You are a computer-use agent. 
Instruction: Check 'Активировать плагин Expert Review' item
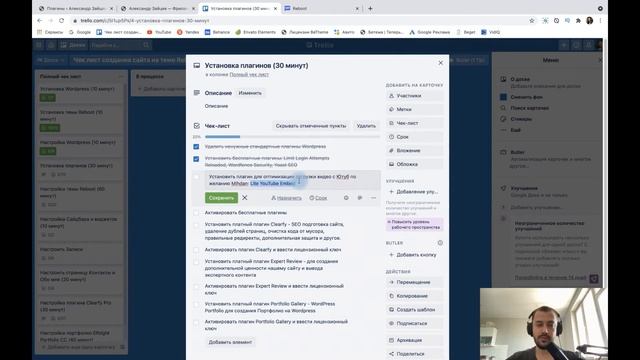[x=196, y=287]
